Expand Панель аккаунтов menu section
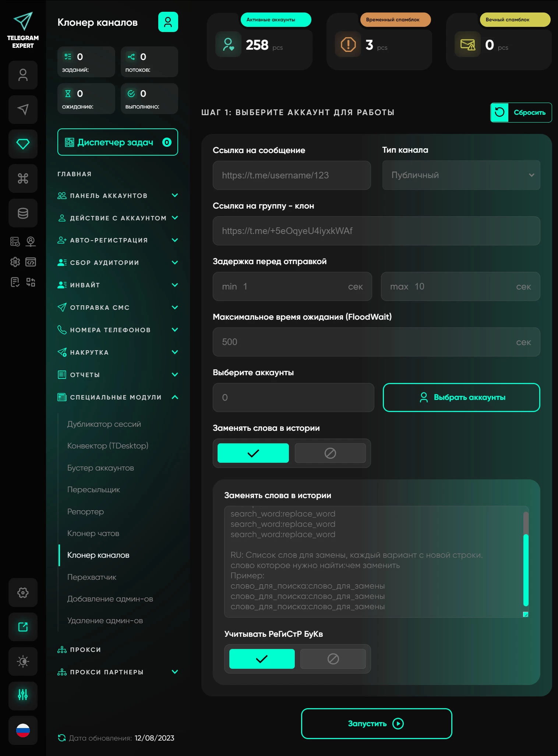 [118, 195]
